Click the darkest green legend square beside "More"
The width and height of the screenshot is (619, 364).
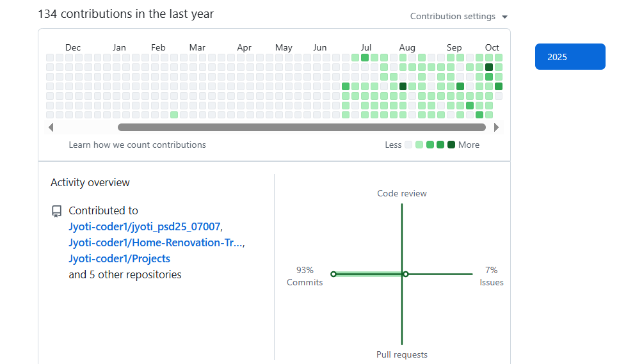pyautogui.click(x=451, y=145)
